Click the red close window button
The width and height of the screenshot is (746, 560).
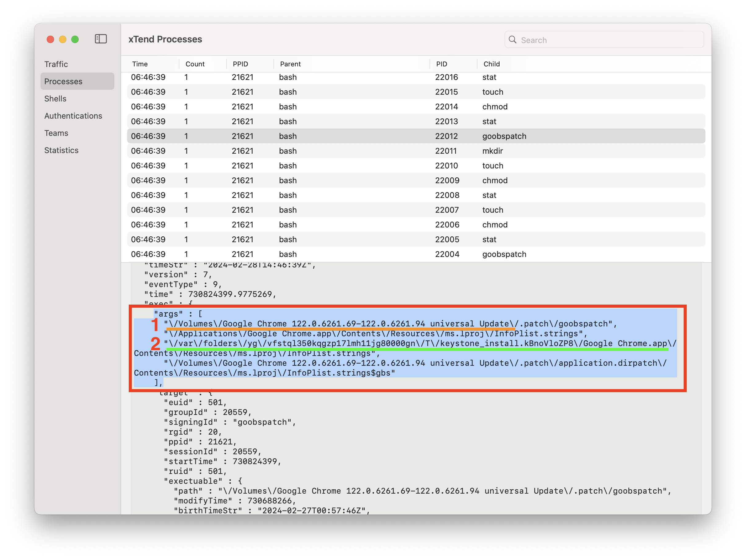(x=50, y=39)
